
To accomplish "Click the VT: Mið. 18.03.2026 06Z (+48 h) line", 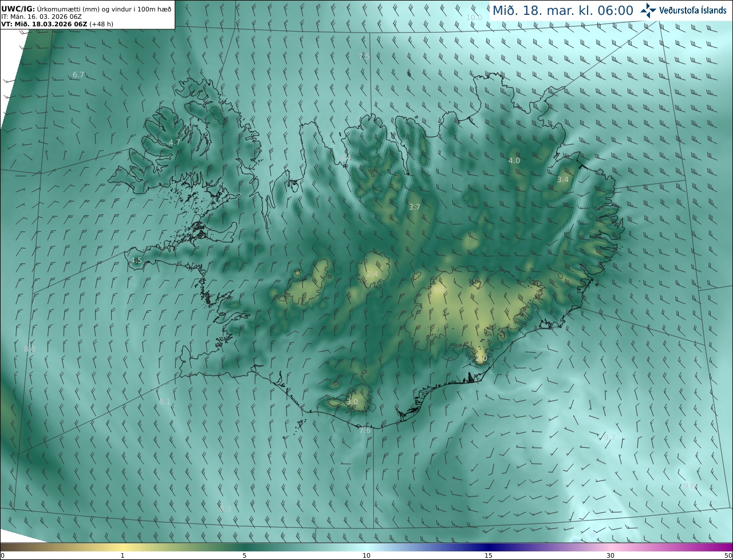I will pos(57,24).
